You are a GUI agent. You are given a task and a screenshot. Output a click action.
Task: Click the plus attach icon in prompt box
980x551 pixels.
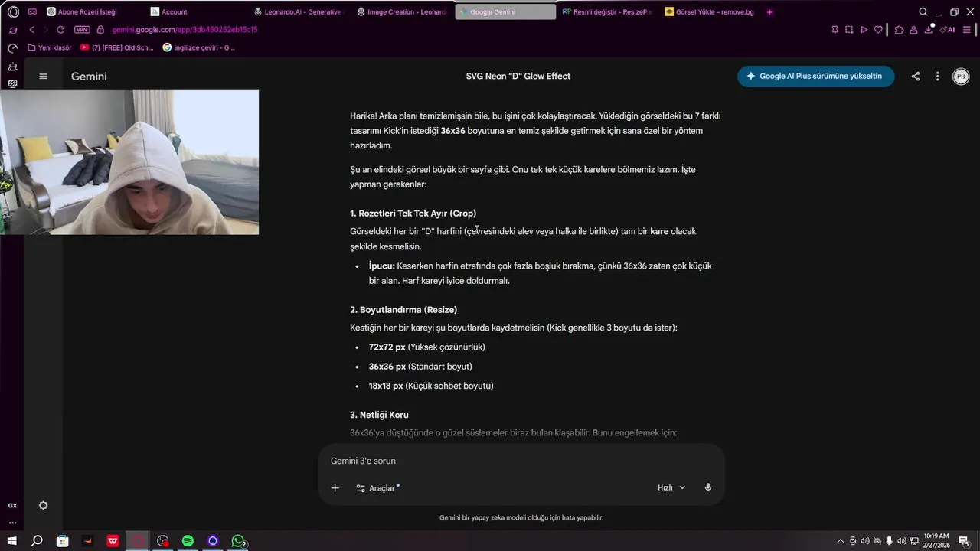(335, 487)
